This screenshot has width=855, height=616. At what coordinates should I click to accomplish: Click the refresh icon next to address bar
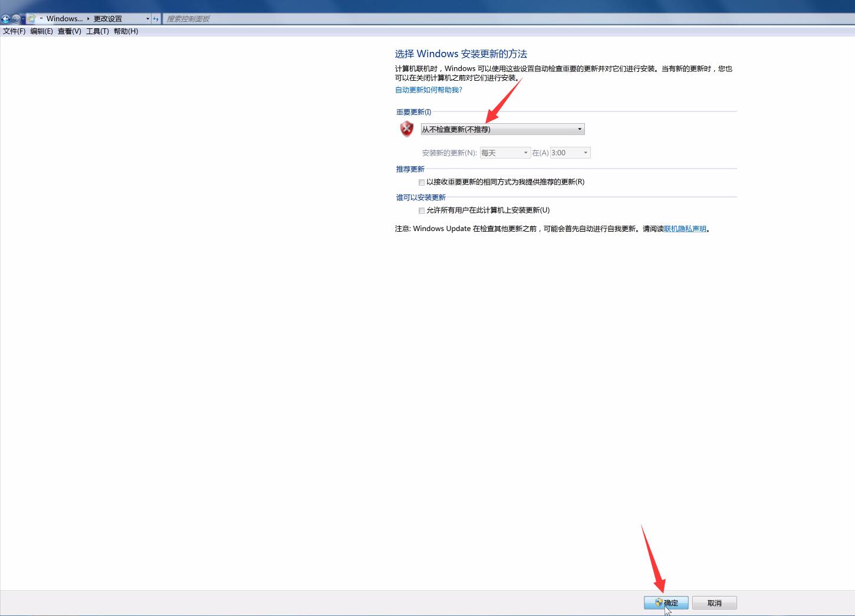[x=156, y=19]
